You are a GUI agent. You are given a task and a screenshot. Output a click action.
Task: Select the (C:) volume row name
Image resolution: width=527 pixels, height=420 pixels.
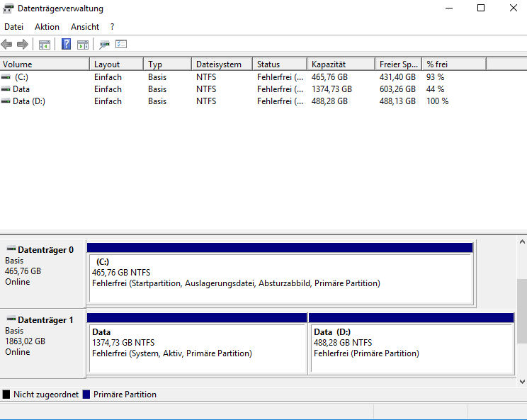point(21,77)
